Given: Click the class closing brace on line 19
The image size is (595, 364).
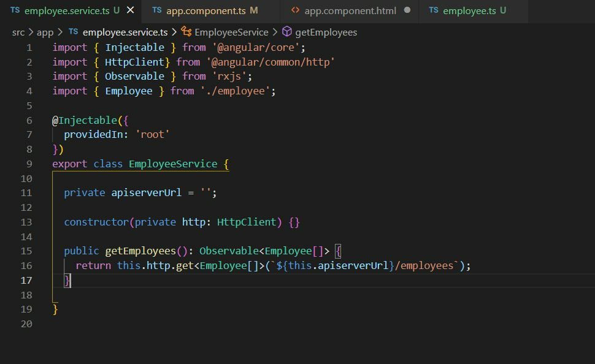Looking at the screenshot, I should 55,310.
